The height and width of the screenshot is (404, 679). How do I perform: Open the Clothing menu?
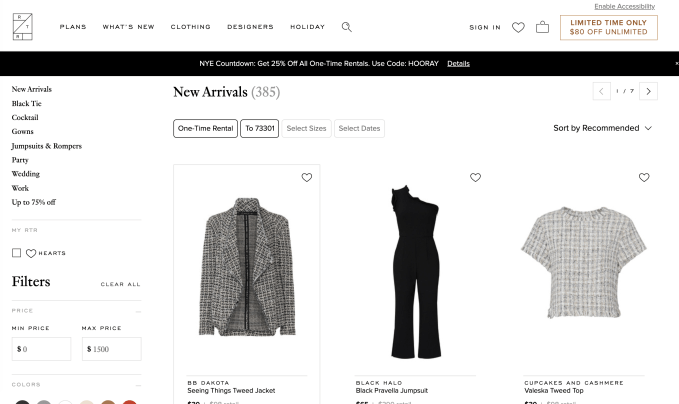pyautogui.click(x=190, y=27)
